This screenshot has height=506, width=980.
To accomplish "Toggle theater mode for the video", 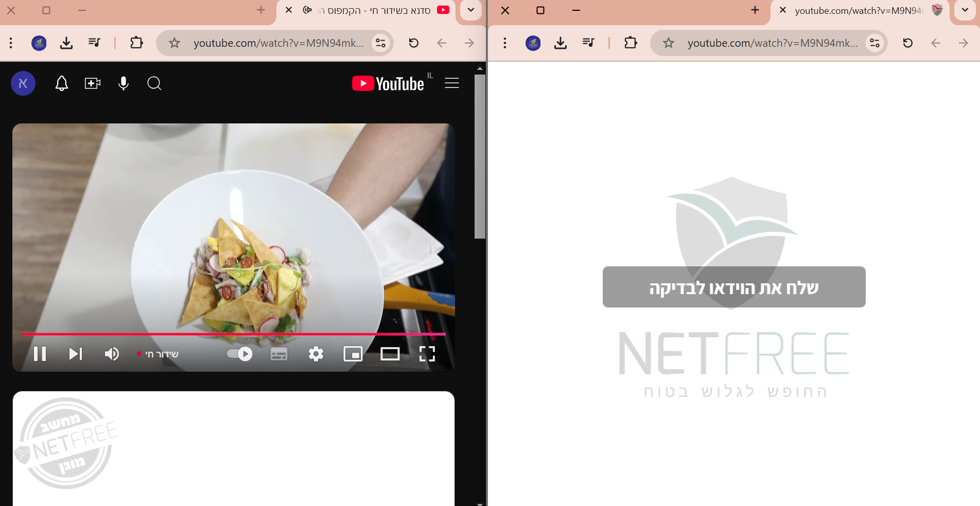I will click(x=390, y=354).
